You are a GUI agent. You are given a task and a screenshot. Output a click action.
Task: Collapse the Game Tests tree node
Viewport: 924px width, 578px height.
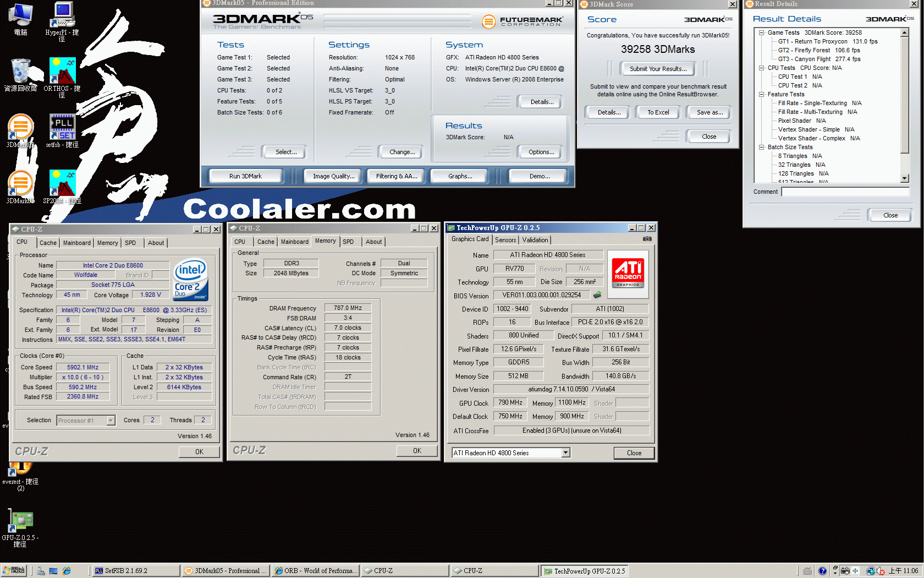tap(762, 32)
